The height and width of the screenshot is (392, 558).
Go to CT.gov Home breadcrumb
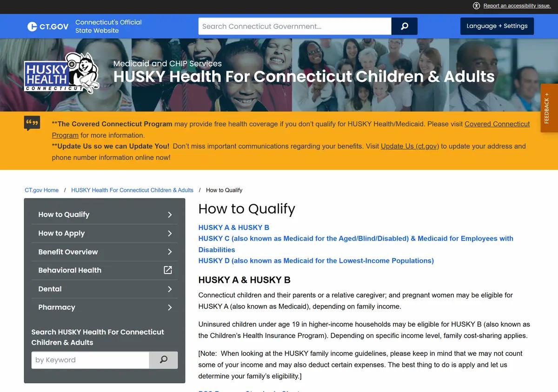coord(42,190)
